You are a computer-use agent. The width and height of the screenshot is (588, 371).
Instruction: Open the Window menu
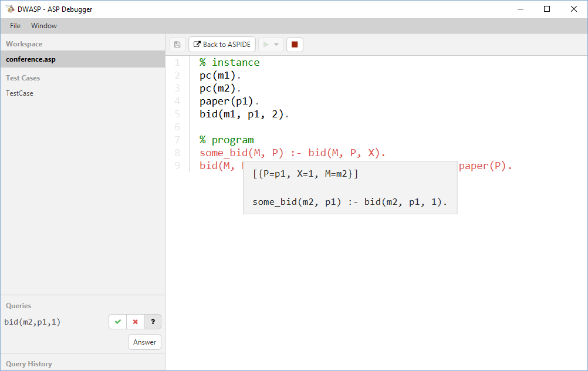point(44,26)
